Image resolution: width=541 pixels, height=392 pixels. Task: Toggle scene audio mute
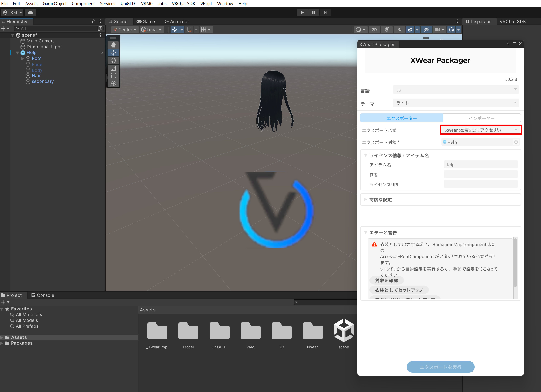point(399,30)
